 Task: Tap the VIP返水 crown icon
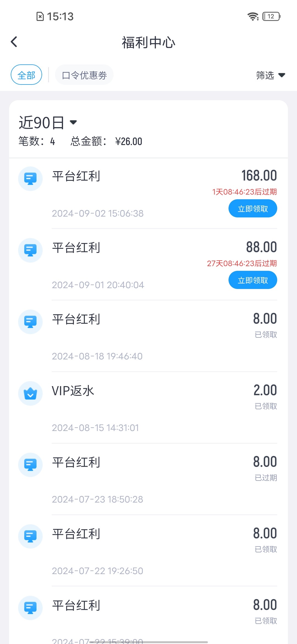point(30,393)
